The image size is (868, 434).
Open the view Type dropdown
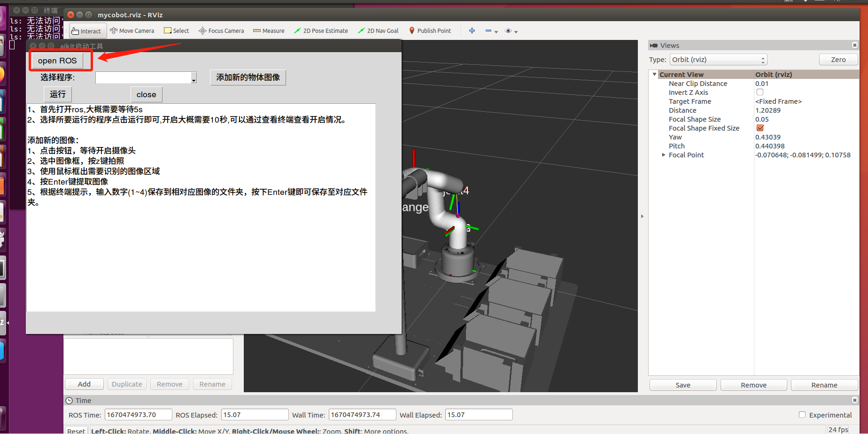(718, 60)
